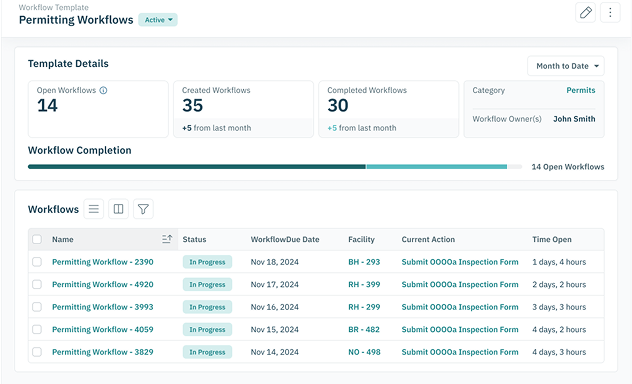Click the Nov 18, 2024 due date
This screenshot has height=384, width=632.
point(274,262)
